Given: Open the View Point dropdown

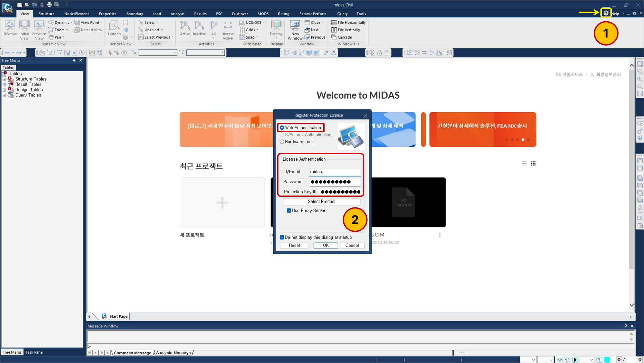Looking at the screenshot, I should (x=102, y=23).
